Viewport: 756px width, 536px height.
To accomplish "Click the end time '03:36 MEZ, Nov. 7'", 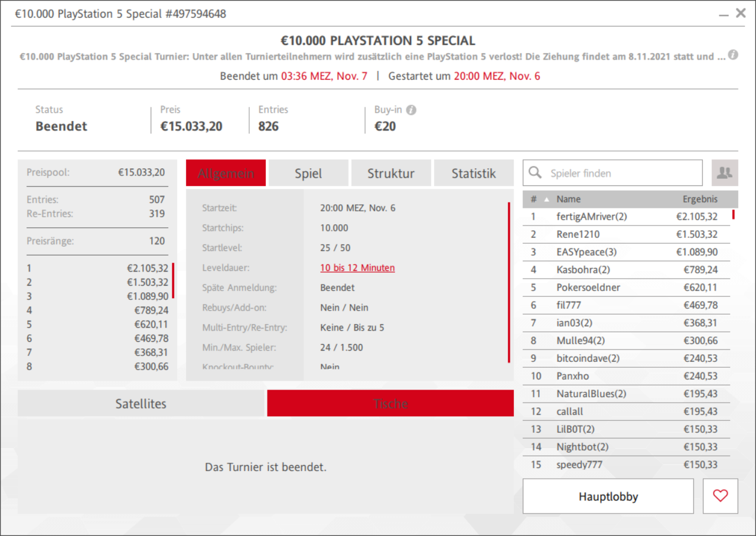I will click(x=324, y=76).
